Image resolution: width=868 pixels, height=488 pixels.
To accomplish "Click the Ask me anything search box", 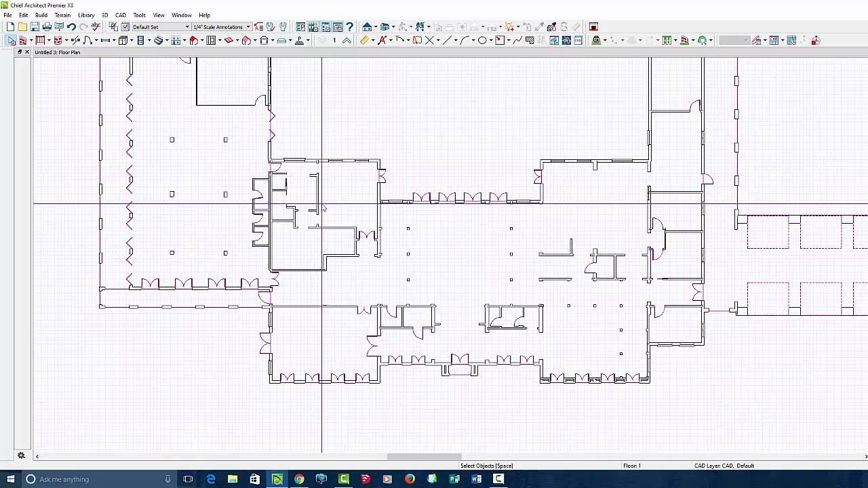I will [x=98, y=479].
